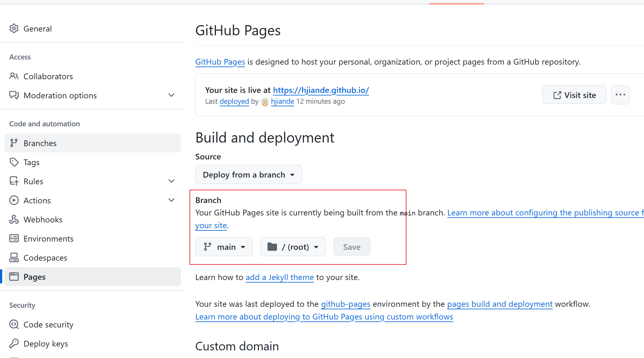The image size is (644, 358).
Task: Click the Collaborators people icon
Action: point(14,76)
